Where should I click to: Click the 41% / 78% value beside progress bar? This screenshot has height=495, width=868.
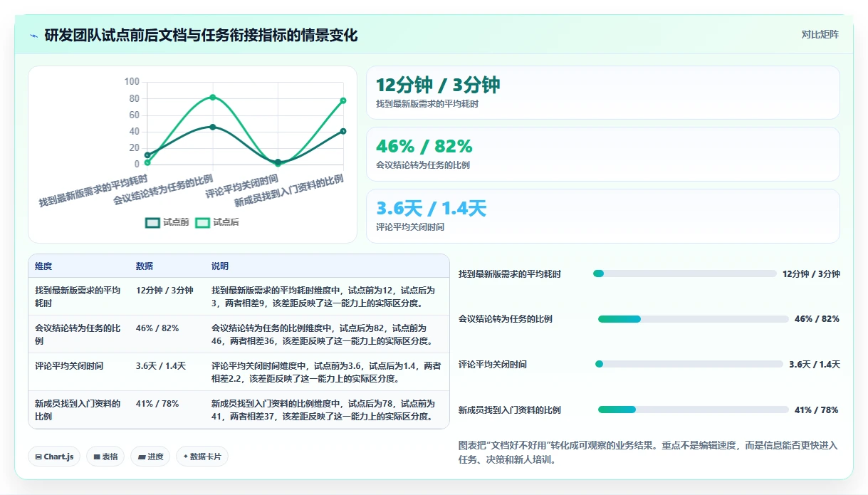tap(816, 410)
